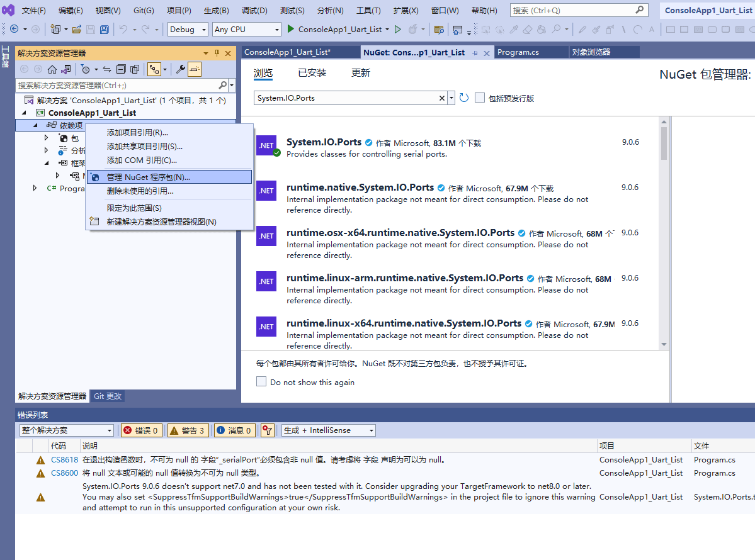Click Home icon in Solution Explorer toolbar
Viewport: 755px width, 560px height.
[x=52, y=69]
